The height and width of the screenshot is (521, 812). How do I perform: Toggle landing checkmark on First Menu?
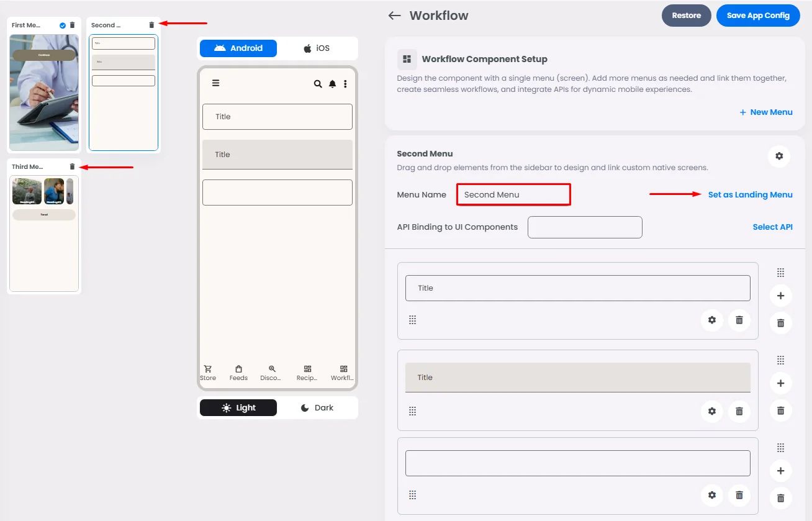pos(63,25)
